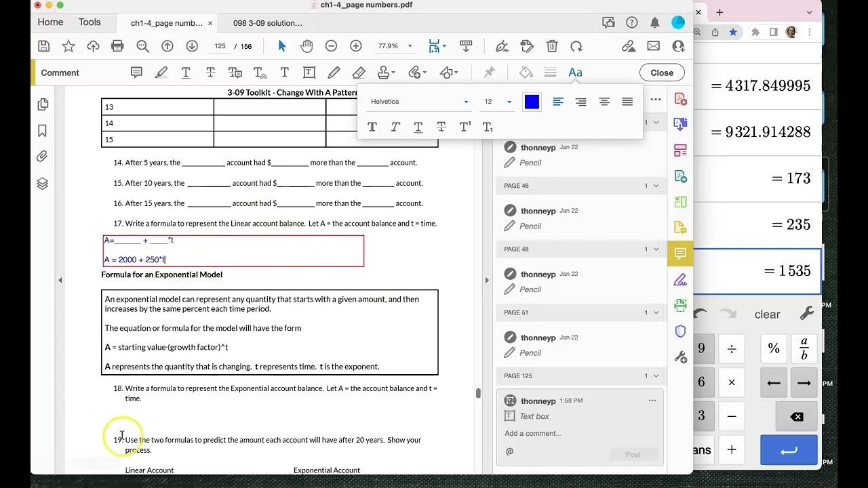Click the star bookmark icon in toolbar
868x488 pixels.
click(x=68, y=46)
